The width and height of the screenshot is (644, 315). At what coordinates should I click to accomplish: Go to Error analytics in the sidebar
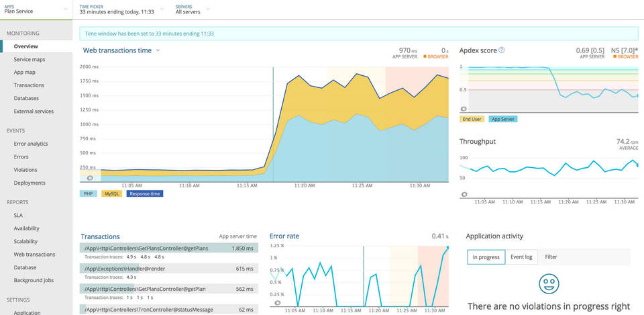(31, 144)
